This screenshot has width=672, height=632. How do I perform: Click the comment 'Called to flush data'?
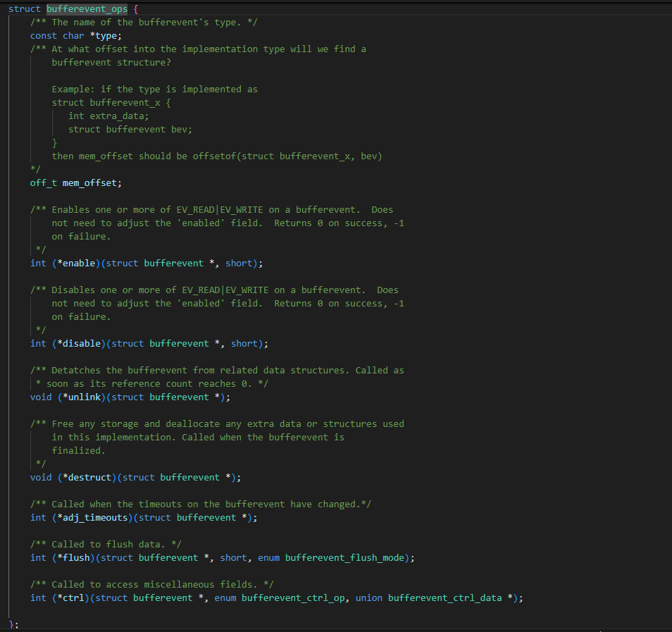tap(106, 544)
